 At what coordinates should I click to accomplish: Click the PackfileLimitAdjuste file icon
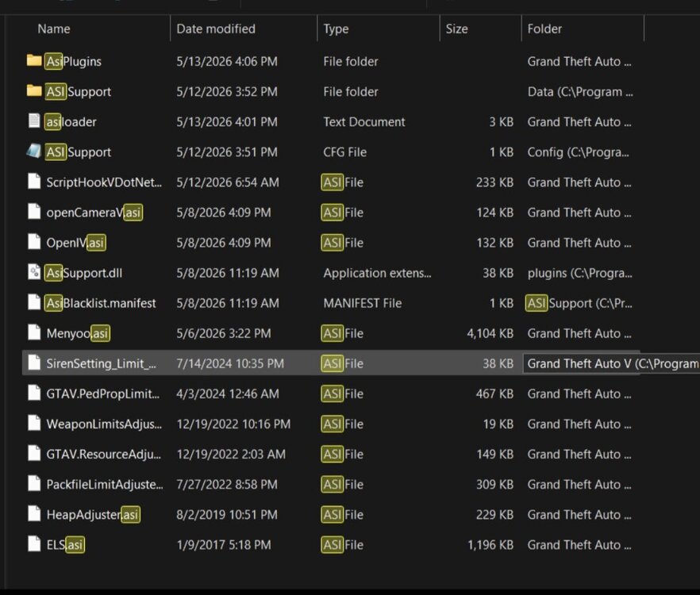(34, 483)
